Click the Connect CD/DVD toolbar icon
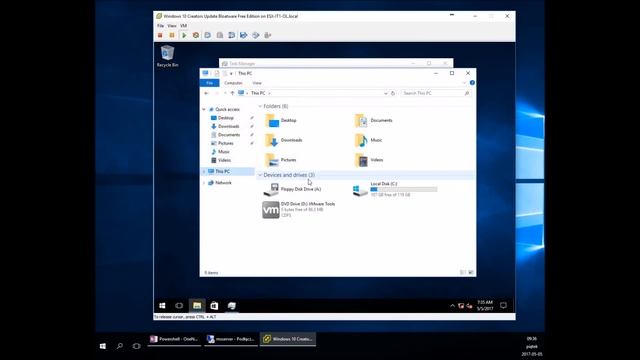Screen dimensions: 640x360 (x=256, y=36)
